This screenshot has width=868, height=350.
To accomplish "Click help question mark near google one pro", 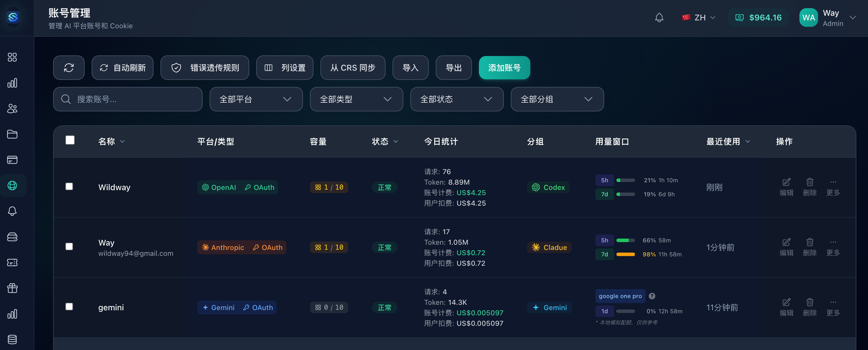I will tap(652, 296).
